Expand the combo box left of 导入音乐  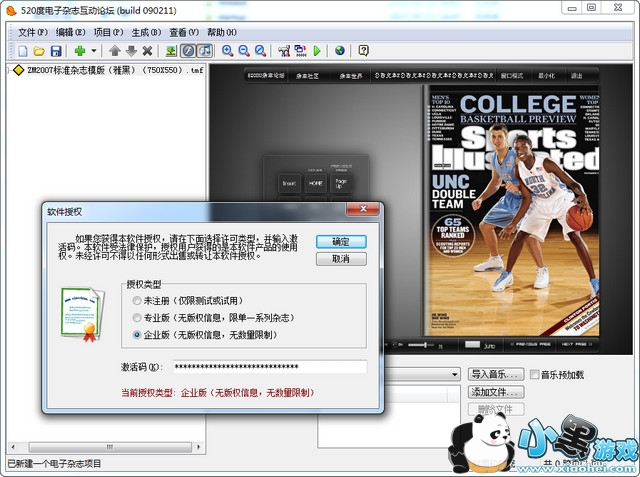(453, 375)
